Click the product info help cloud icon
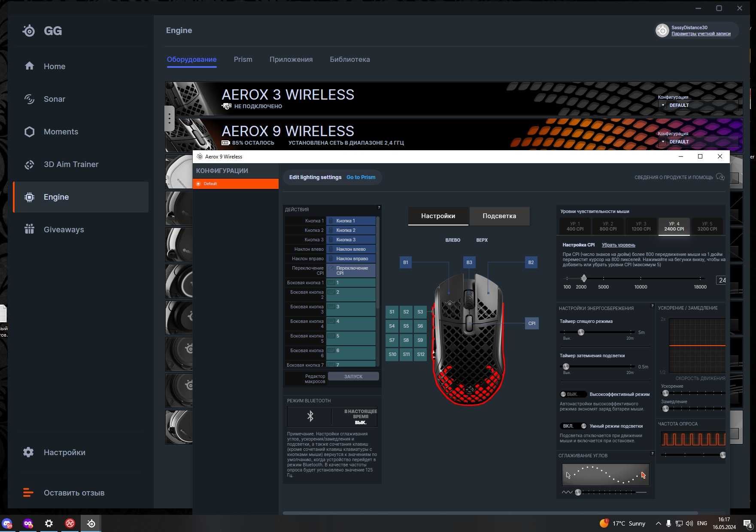The height and width of the screenshot is (532, 756). [720, 177]
